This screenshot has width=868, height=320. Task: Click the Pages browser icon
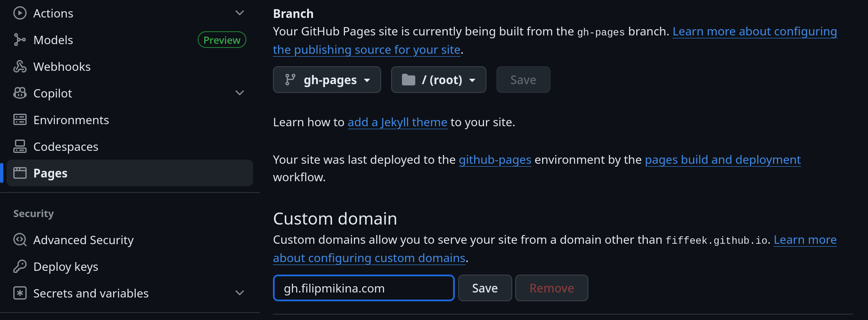[20, 173]
